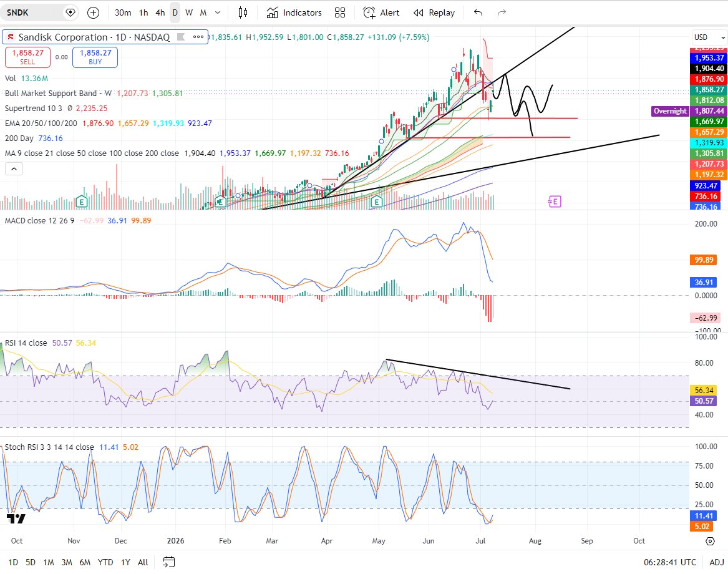728x574 pixels.
Task: Click the 1,953.37 blue price label
Action: (709, 57)
